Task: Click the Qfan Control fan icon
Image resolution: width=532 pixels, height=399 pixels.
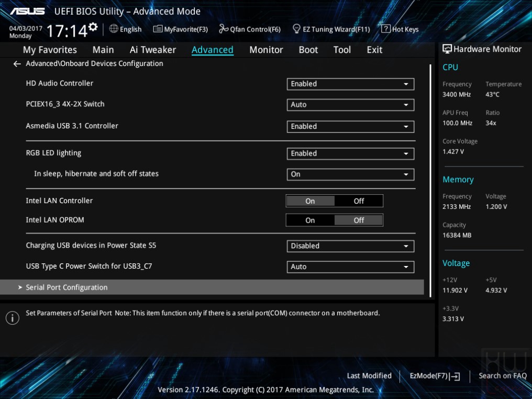Action: pyautogui.click(x=224, y=29)
